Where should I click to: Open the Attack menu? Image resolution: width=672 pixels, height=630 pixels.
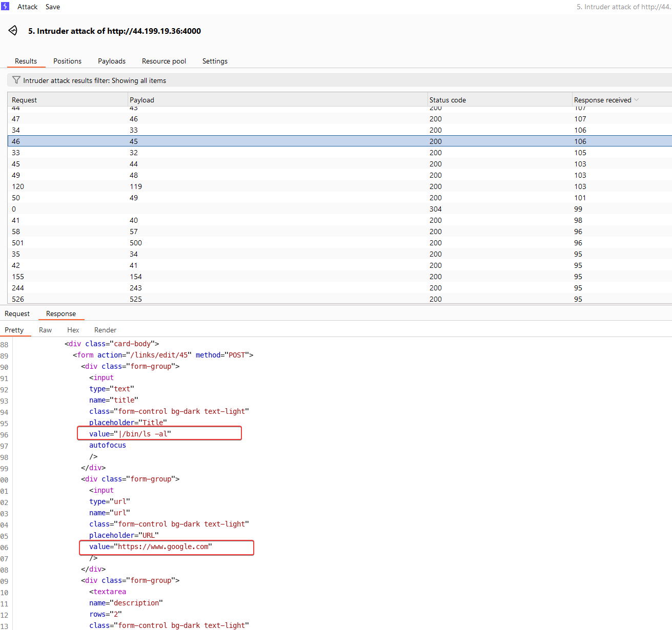click(x=27, y=7)
